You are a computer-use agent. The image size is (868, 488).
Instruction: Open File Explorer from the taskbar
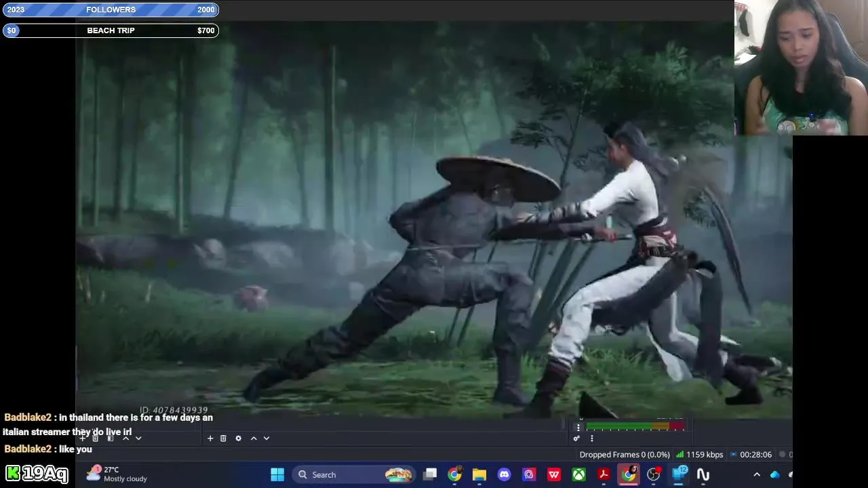pos(479,474)
